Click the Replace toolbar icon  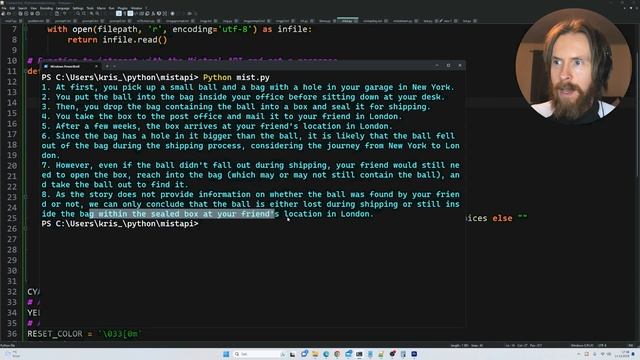84,13
